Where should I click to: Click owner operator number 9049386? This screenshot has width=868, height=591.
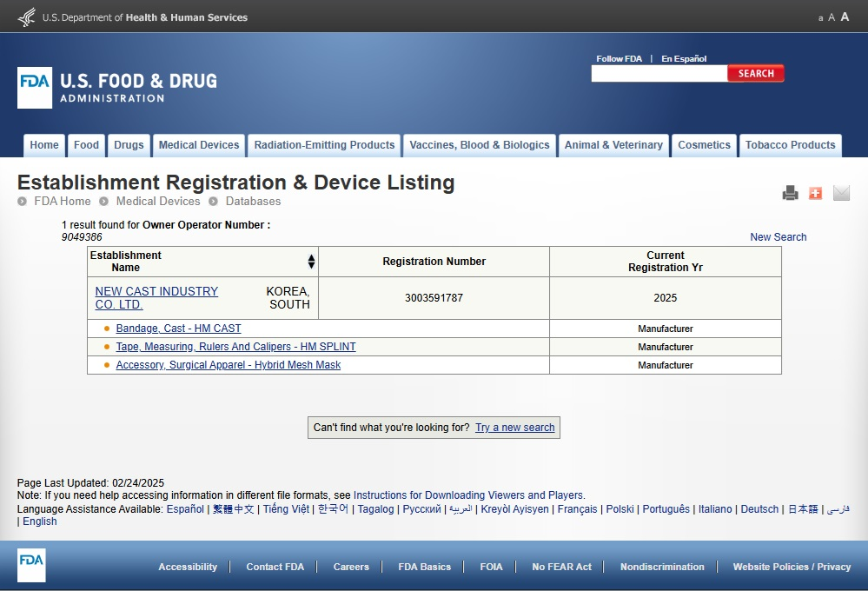pos(82,237)
